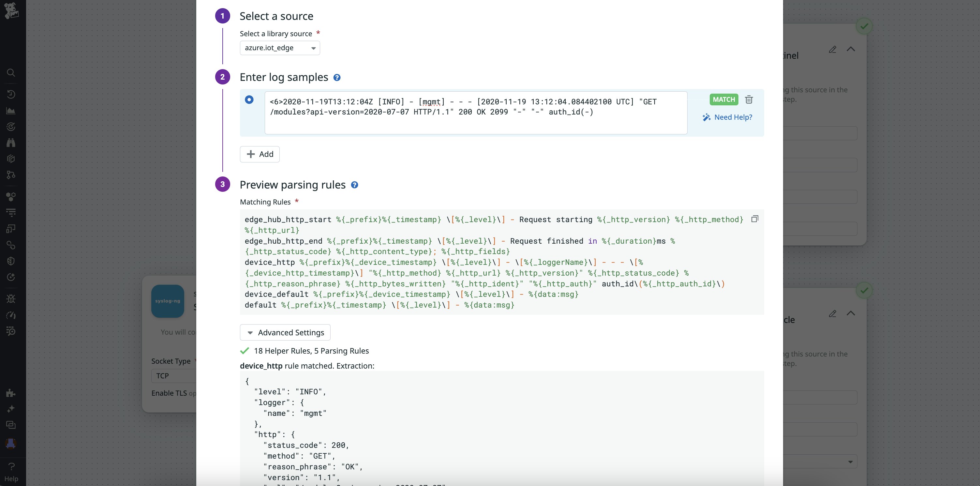980x486 pixels.
Task: Click the bug icon in left sidebar
Action: pyautogui.click(x=11, y=299)
